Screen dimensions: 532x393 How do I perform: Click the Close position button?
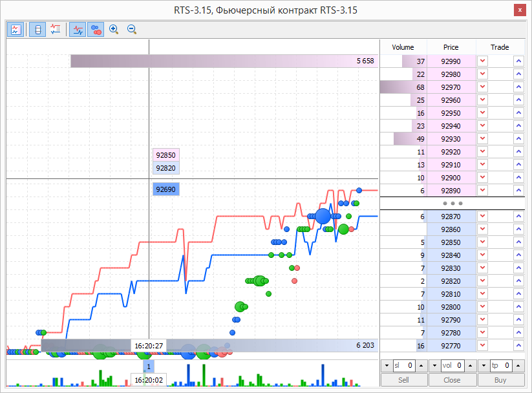point(452,380)
